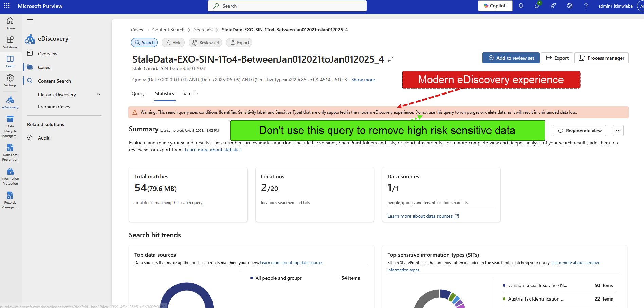This screenshot has height=308, width=644.
Task: Click the Content Search nav item
Action: (54, 81)
